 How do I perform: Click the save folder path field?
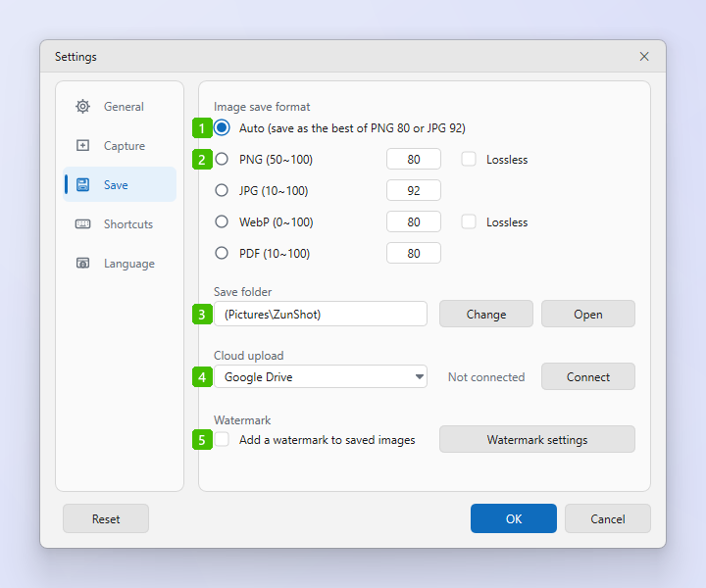[x=321, y=314]
